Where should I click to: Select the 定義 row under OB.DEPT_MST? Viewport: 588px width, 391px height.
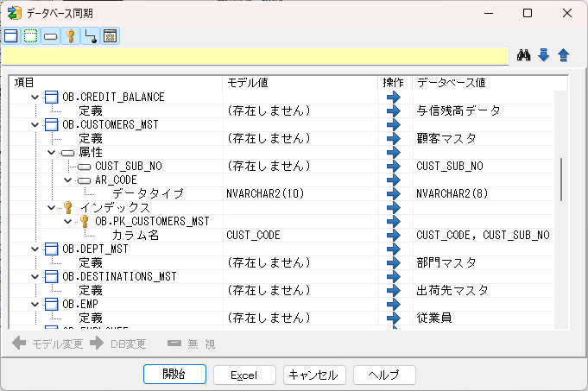[91, 263]
